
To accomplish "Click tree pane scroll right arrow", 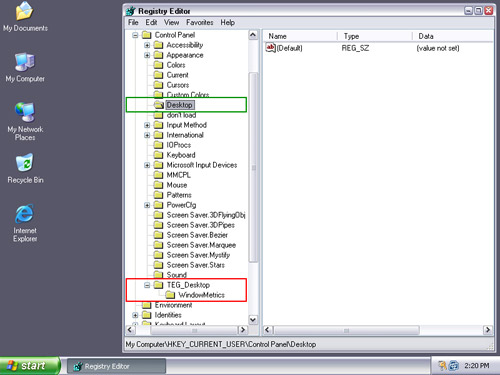I will pos(243,330).
